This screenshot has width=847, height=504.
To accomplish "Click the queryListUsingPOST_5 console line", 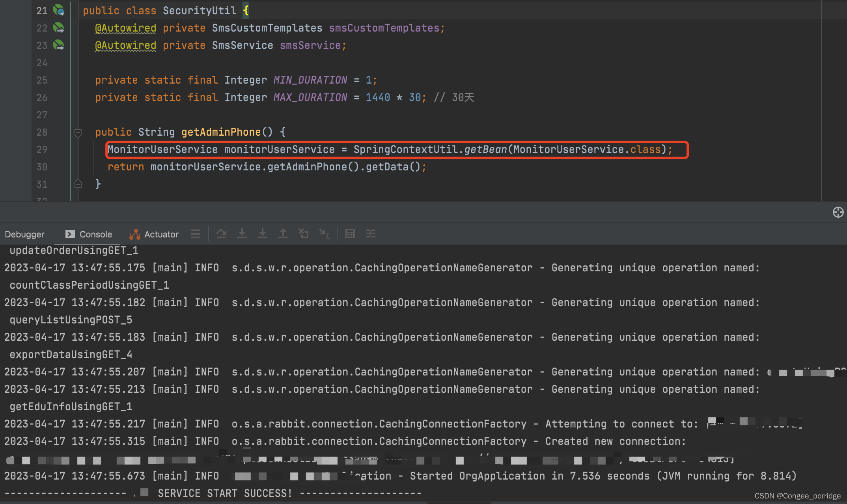I will pos(71,320).
